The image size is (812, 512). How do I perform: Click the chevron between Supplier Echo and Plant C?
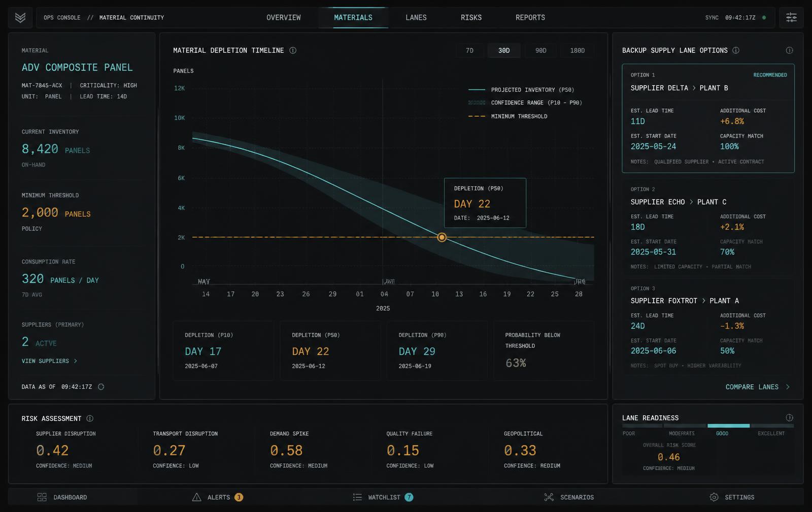691,202
